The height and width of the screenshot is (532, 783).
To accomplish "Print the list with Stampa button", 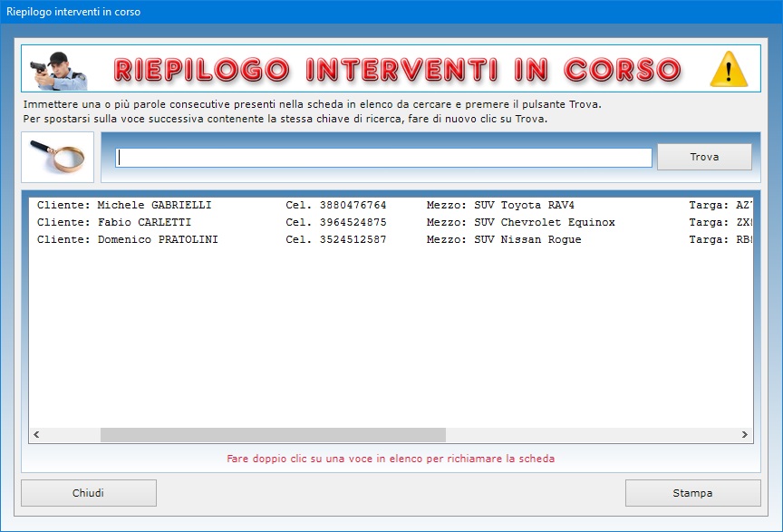I will [x=692, y=493].
